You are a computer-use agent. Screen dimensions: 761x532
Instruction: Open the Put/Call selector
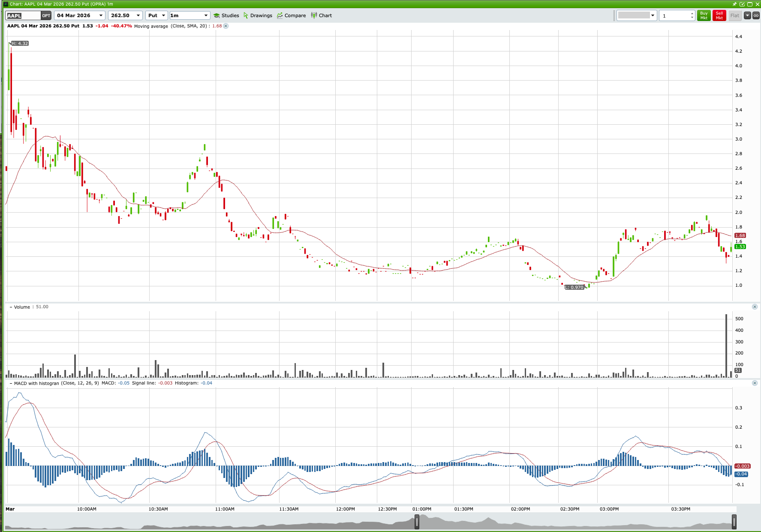click(163, 15)
